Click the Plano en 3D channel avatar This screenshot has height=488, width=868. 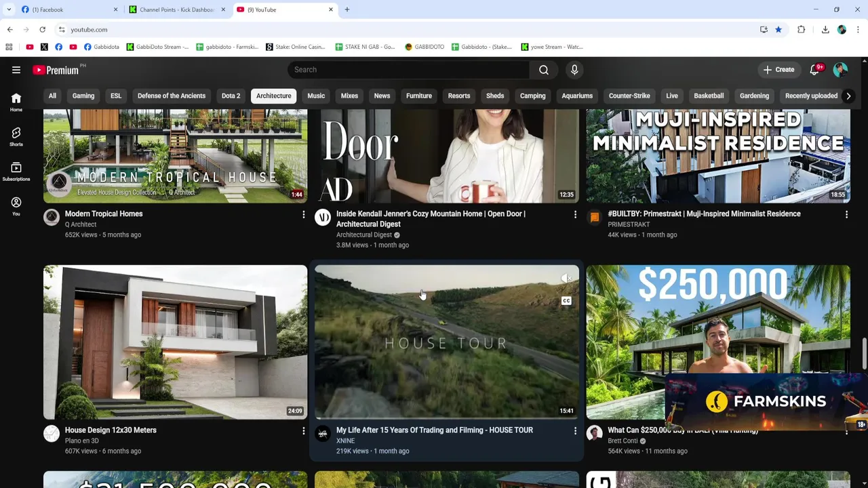52,433
